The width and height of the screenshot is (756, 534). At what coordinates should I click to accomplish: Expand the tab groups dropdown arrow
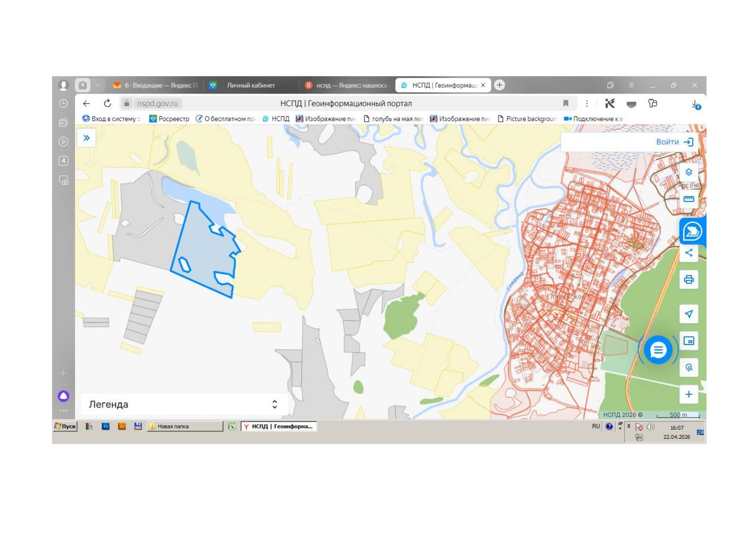pos(98,85)
